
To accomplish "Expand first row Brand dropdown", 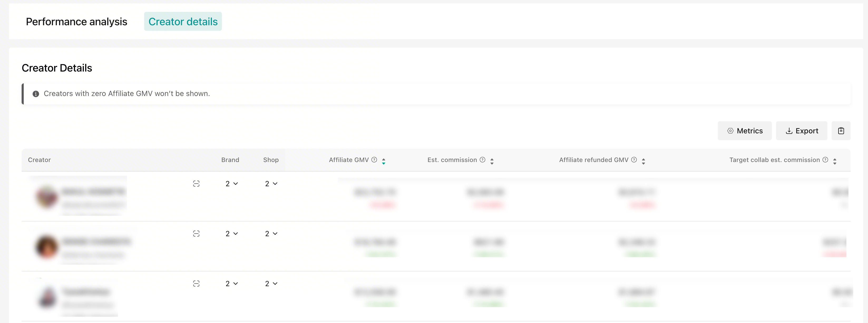I will 231,184.
